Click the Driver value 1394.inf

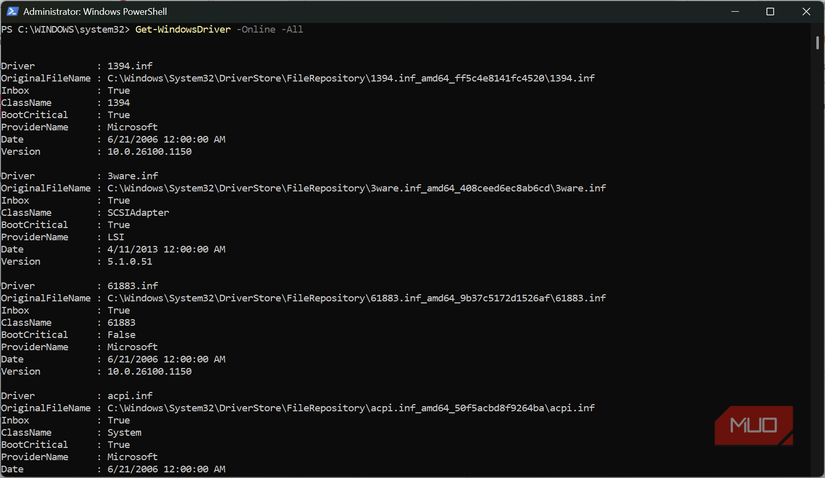(x=130, y=66)
